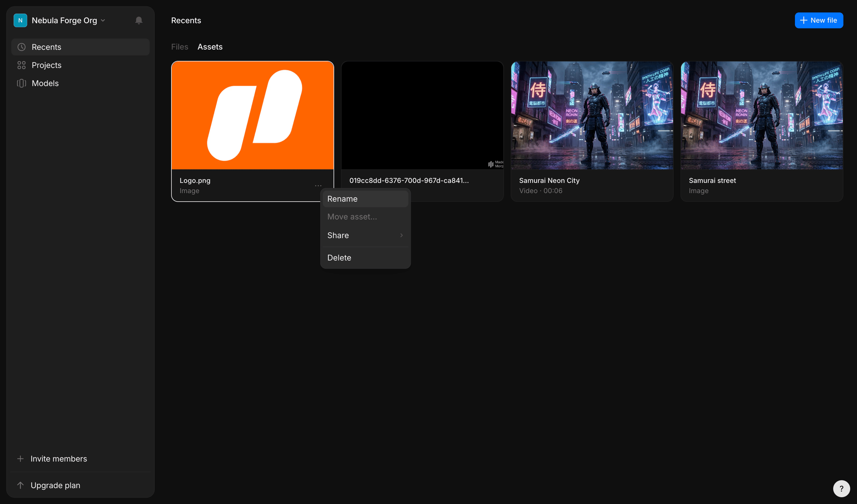The height and width of the screenshot is (504, 857).
Task: Open the Samurai street image thumbnail
Action: (762, 115)
